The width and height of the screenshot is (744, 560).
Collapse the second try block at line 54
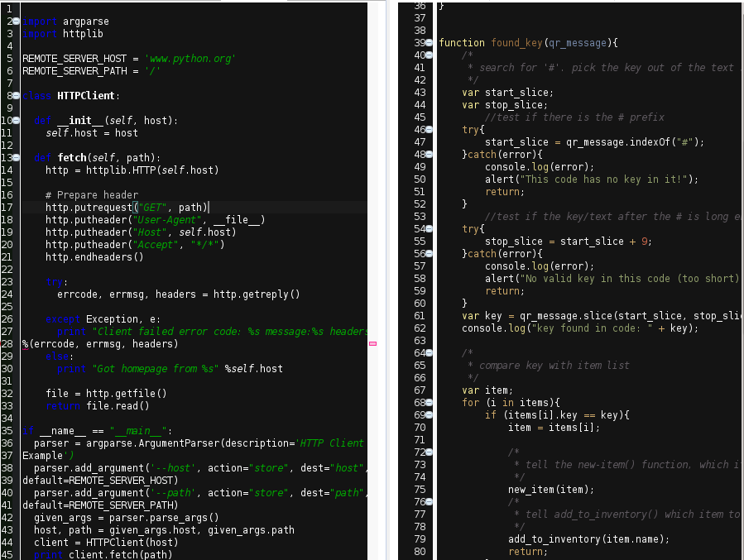tap(430, 229)
